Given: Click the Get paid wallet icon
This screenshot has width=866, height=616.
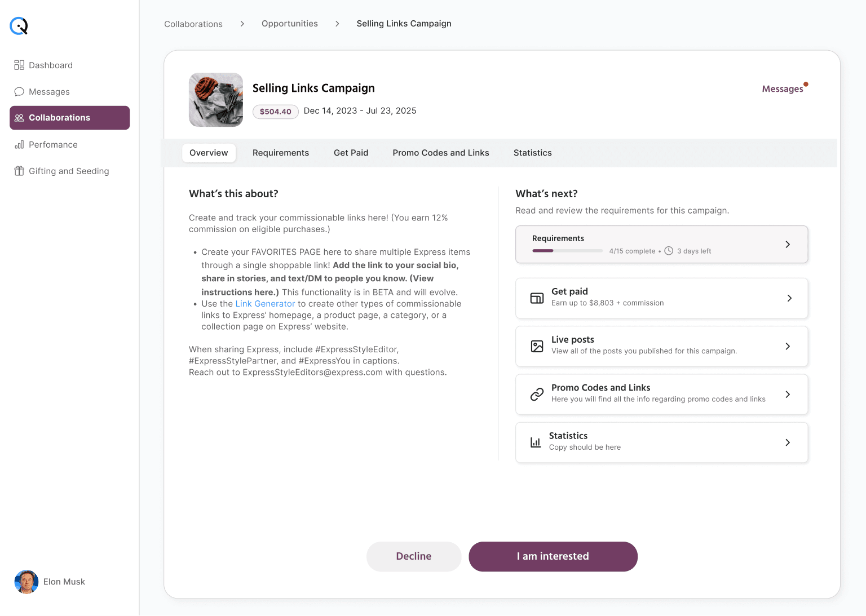Looking at the screenshot, I should 537,298.
